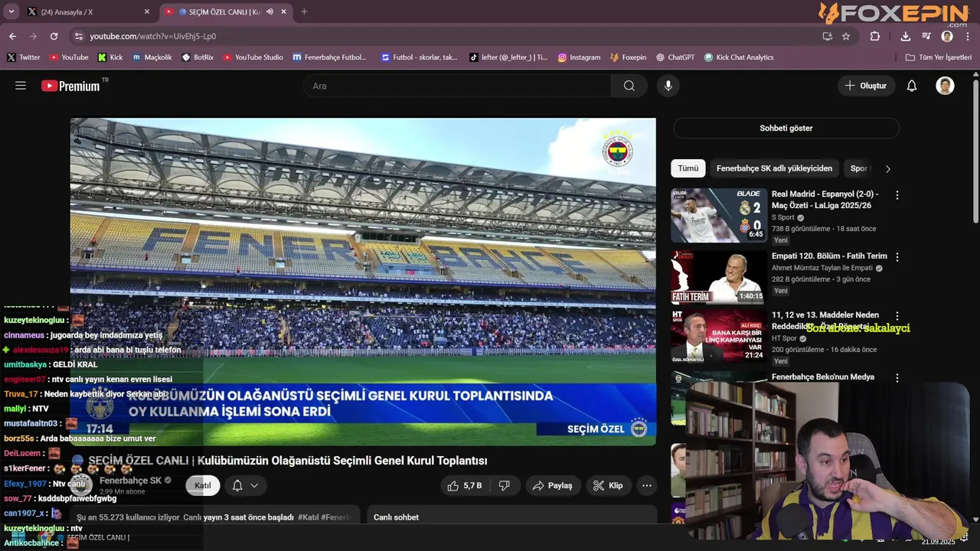
Task: Show more filter chips with the right chevron
Action: 888,168
